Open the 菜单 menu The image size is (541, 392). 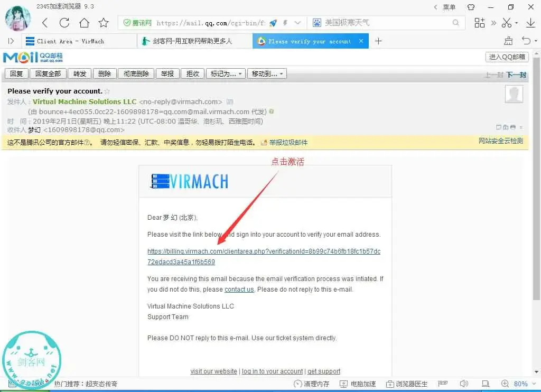449,7
